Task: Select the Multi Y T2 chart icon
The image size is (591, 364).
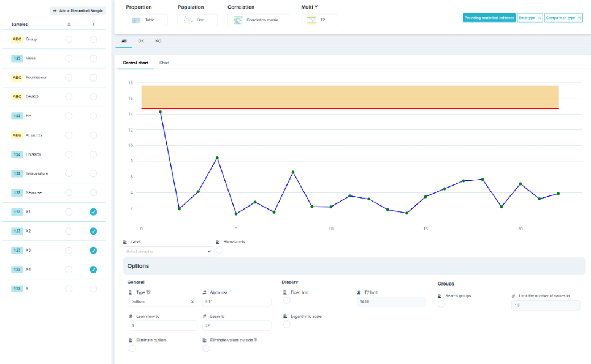Action: coord(311,20)
